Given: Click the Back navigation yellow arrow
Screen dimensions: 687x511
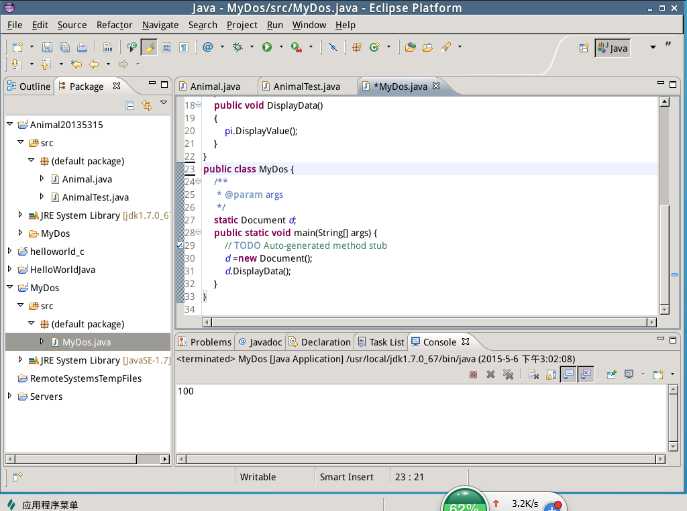Looking at the screenshot, I should [94, 65].
